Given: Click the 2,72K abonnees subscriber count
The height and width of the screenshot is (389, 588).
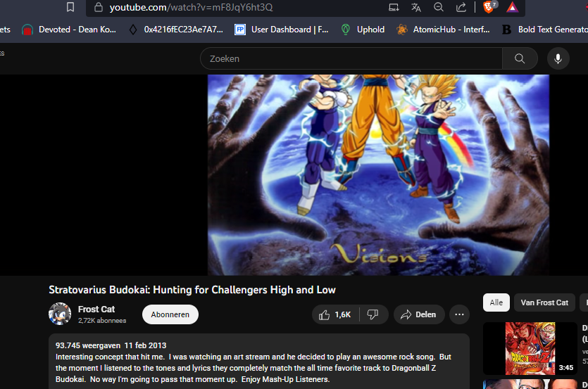Looking at the screenshot, I should click(x=102, y=321).
